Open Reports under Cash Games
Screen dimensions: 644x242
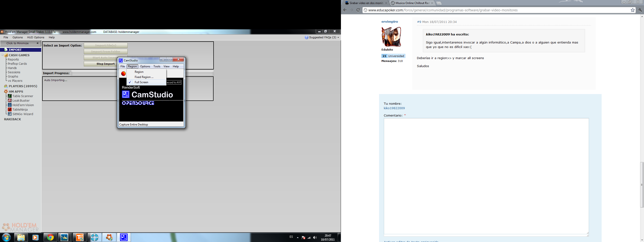(x=13, y=59)
